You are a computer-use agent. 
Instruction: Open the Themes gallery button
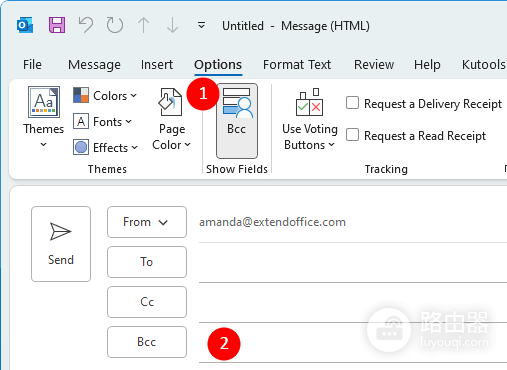(x=44, y=117)
